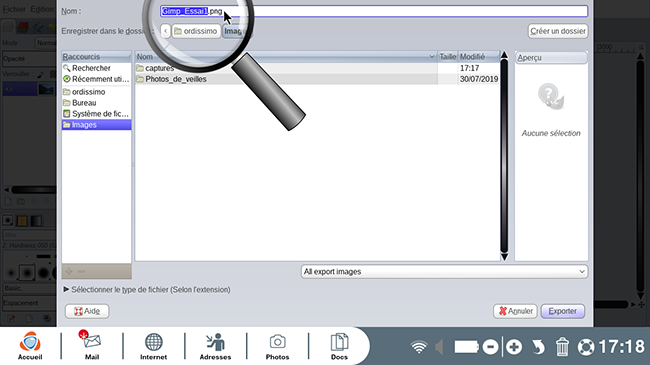Screen dimensions: 650x365
Task: Expand Sélectionner le type de fichier
Action: tap(147, 290)
